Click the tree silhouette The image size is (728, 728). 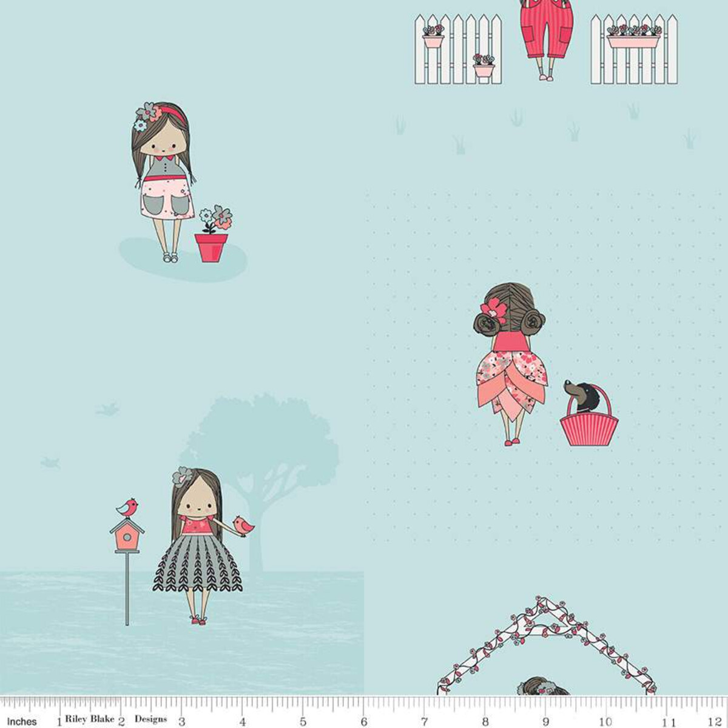point(261,482)
